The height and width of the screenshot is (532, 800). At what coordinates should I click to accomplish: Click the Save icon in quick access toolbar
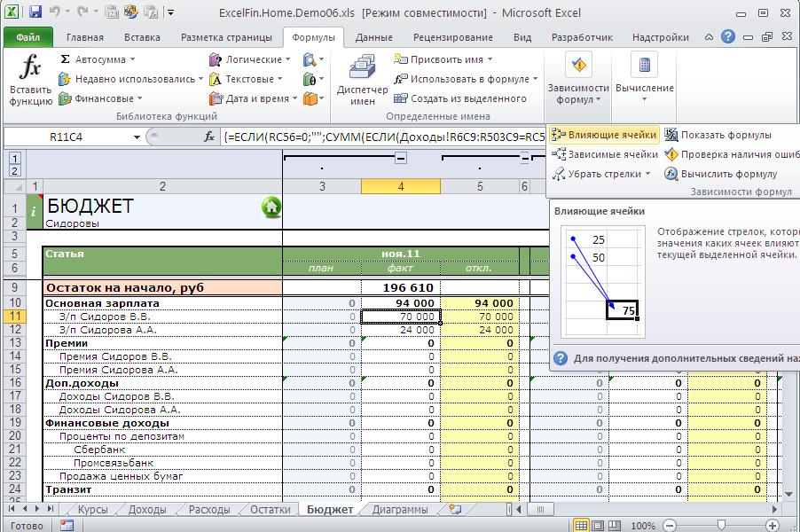35,12
